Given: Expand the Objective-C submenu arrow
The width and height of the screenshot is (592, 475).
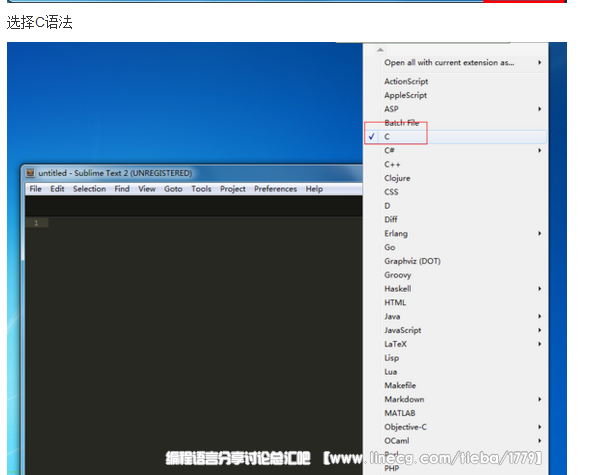Looking at the screenshot, I should pos(540,427).
